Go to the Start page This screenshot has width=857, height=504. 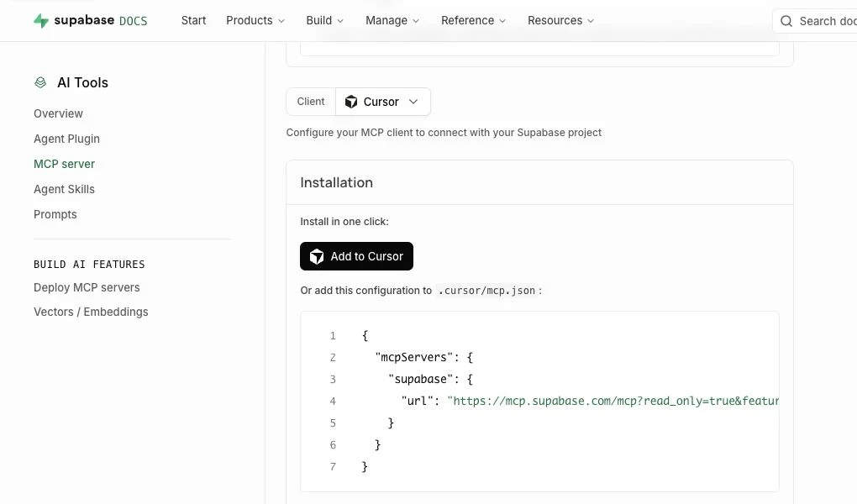tap(193, 20)
